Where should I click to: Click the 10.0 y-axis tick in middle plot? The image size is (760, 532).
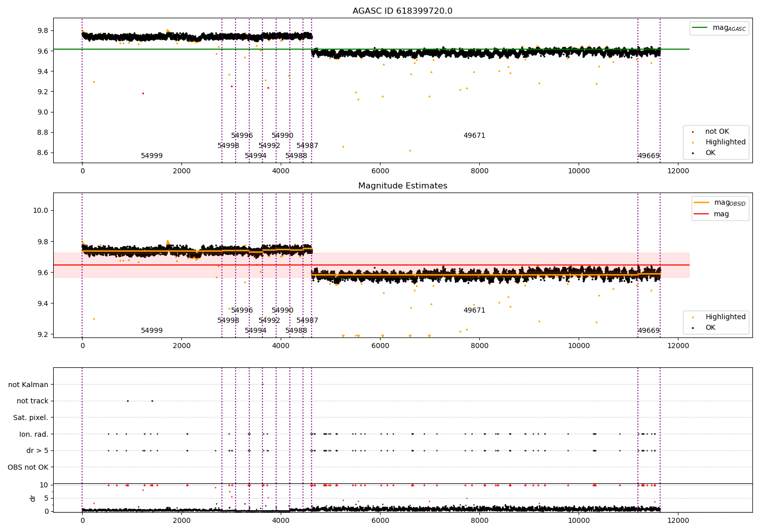[x=41, y=211]
